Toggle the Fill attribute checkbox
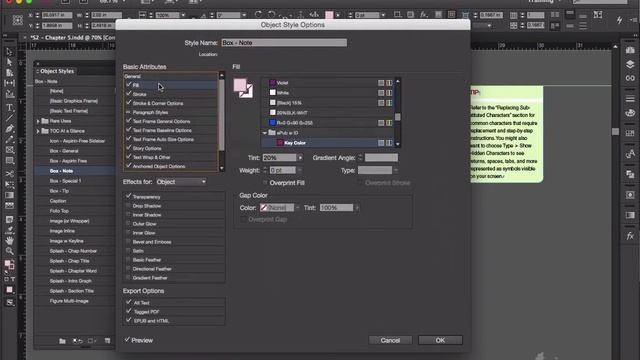 tap(129, 84)
